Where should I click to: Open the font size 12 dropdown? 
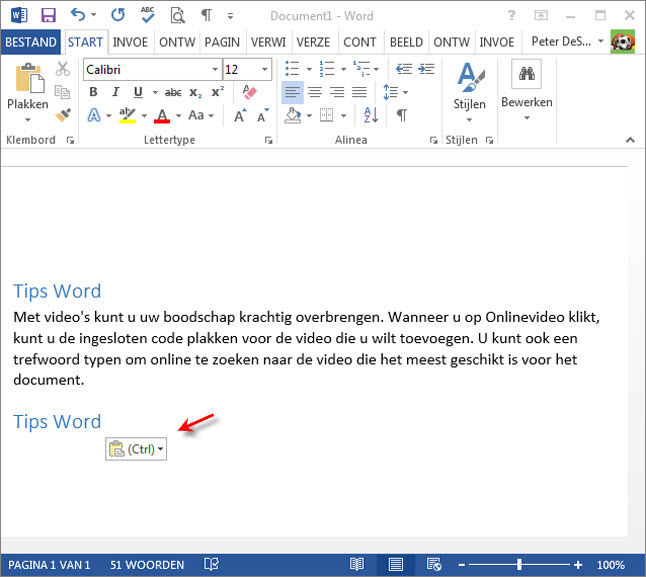click(264, 69)
